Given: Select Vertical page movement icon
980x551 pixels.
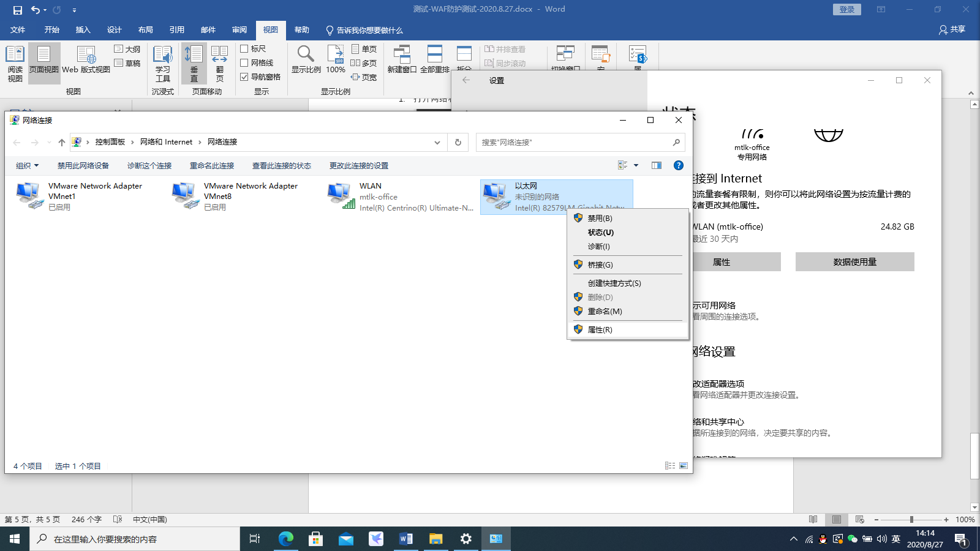Looking at the screenshot, I should (194, 63).
